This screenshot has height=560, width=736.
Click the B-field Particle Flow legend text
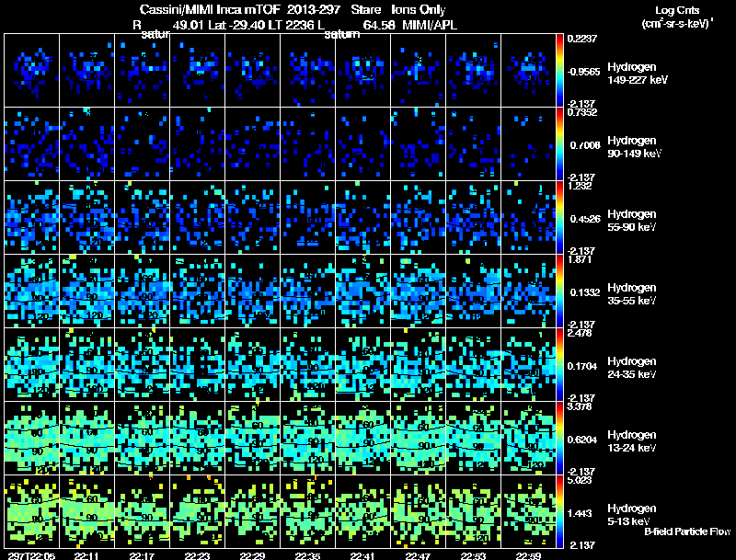point(686,531)
